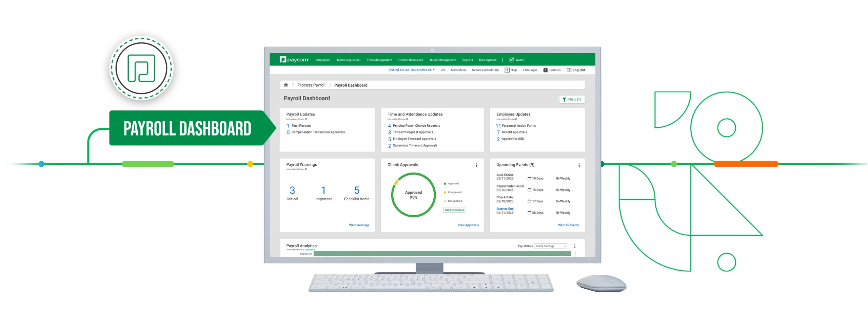868x326 pixels.
Task: Click the Send Reminders button
Action: [454, 210]
